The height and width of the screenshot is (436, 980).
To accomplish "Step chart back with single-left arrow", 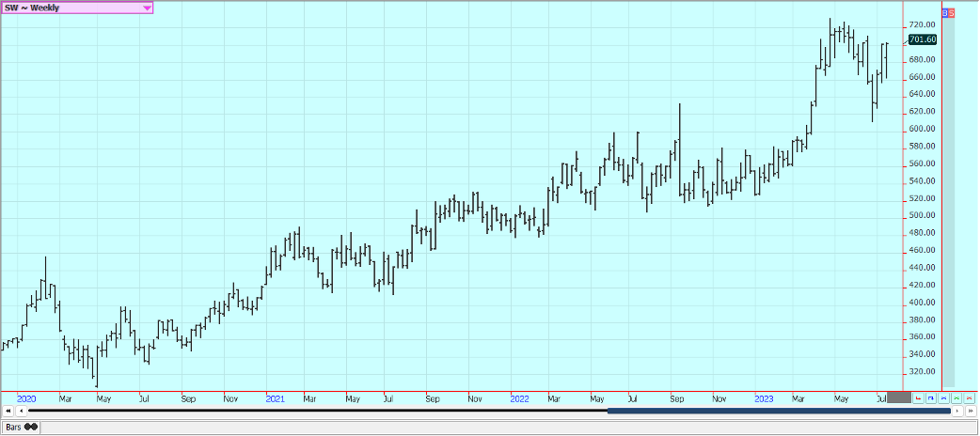I will [21, 411].
